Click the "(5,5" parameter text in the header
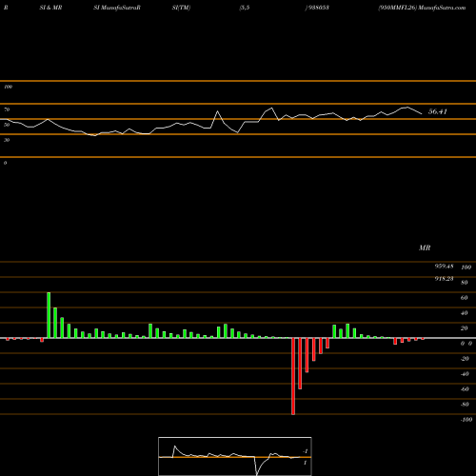This screenshot has height=476, width=476. [245, 8]
